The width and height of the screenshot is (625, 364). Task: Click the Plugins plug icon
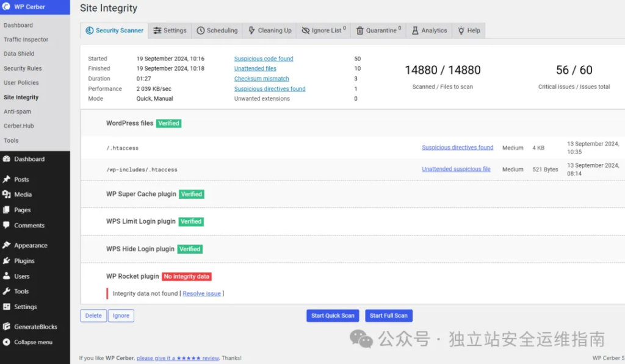(x=6, y=261)
